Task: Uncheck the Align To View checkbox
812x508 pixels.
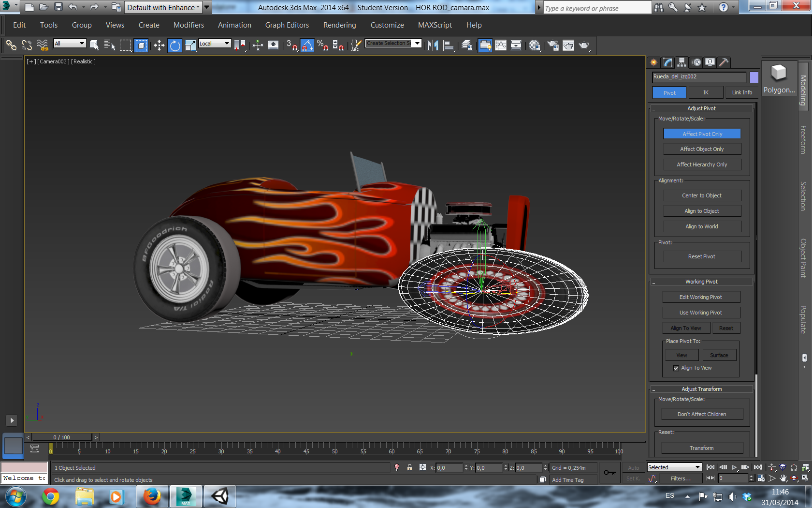Action: click(676, 368)
